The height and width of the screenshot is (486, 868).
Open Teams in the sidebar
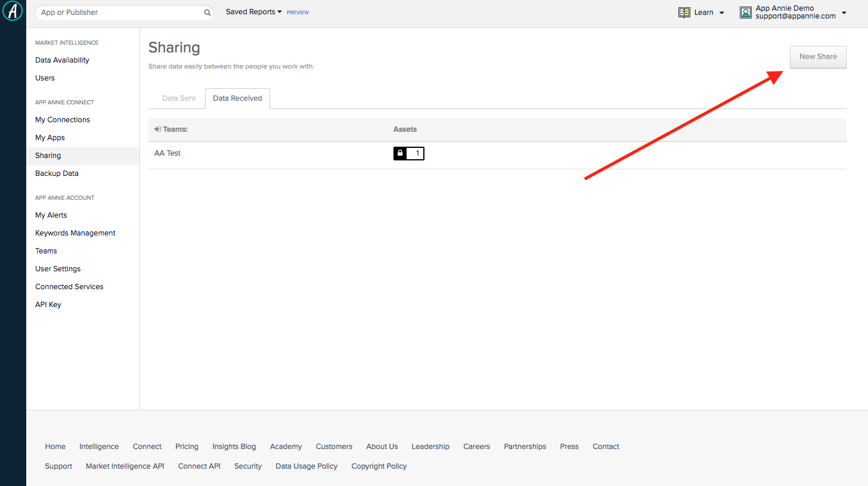click(46, 251)
